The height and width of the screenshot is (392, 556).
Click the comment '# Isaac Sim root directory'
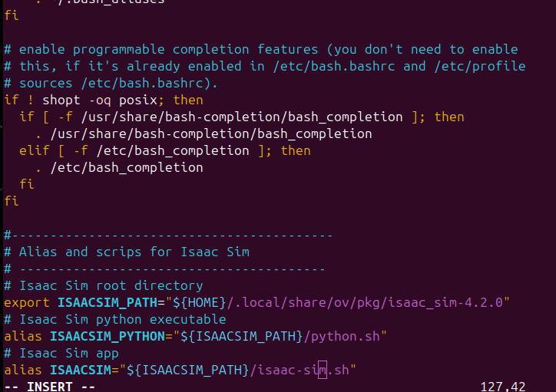pos(104,286)
